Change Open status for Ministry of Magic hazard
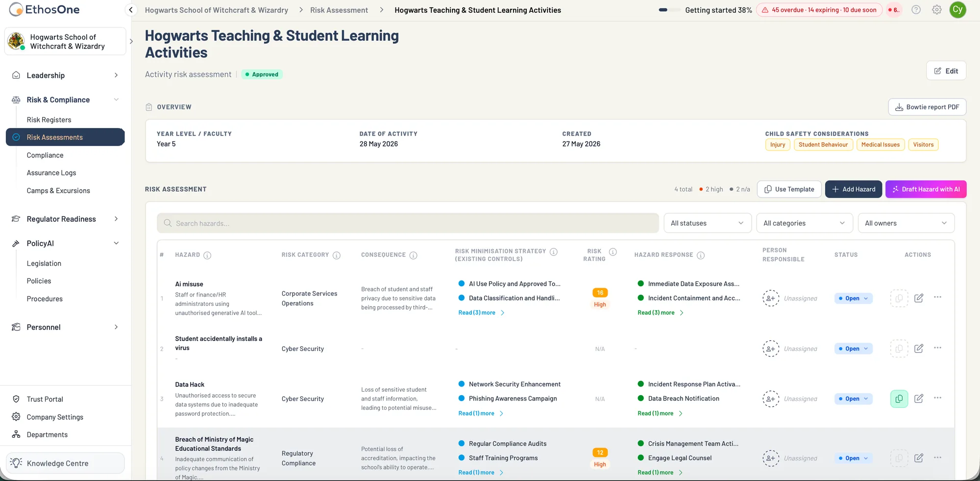980x481 pixels. coord(853,458)
